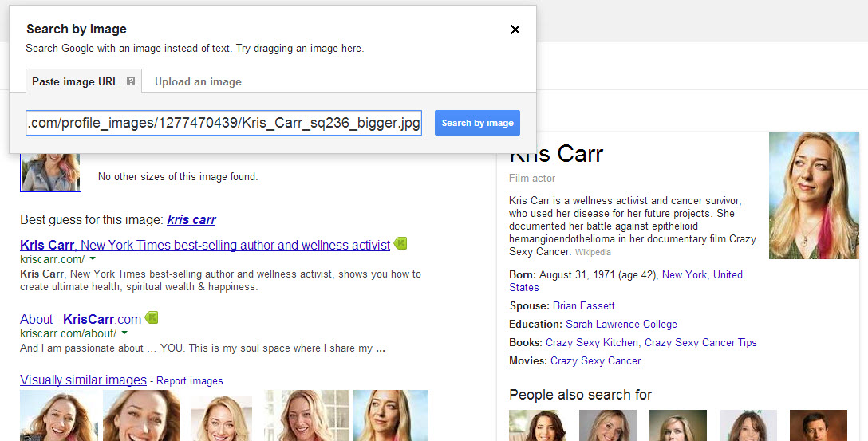
Task: Select the Paste image URL tab
Action: click(75, 81)
